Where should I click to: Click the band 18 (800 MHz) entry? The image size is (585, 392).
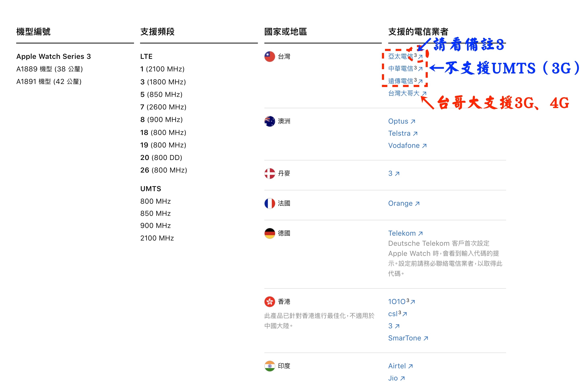[x=163, y=132]
